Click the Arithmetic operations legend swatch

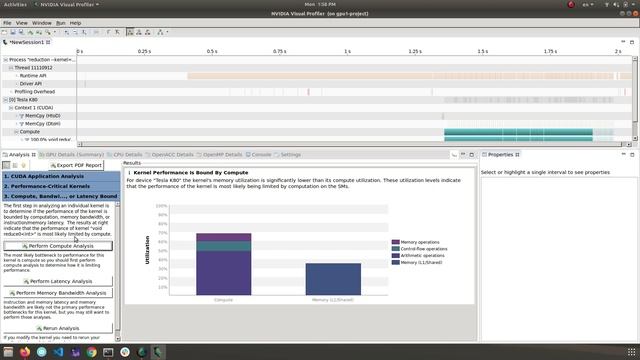click(x=396, y=256)
